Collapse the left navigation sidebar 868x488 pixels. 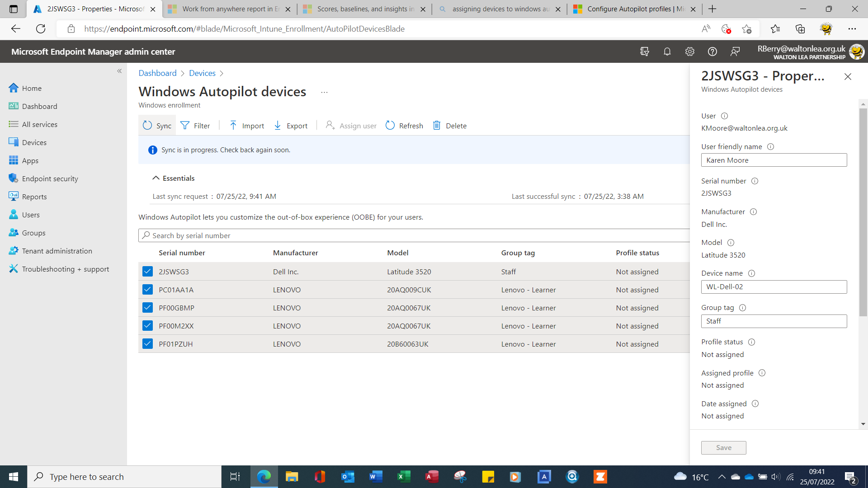click(119, 71)
